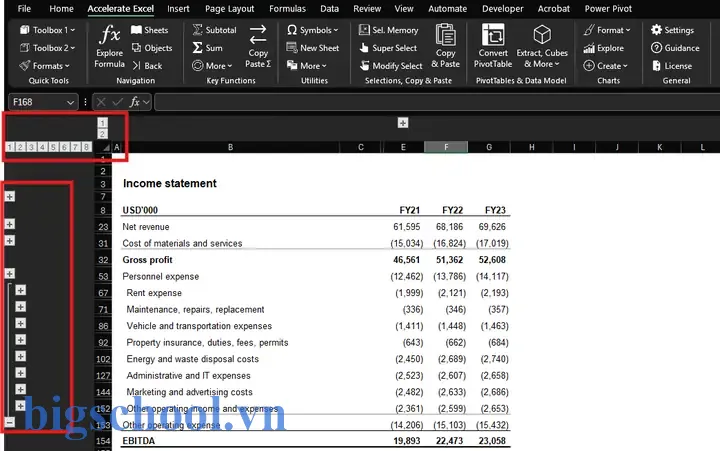Click the Insert Function fx button

[134, 102]
